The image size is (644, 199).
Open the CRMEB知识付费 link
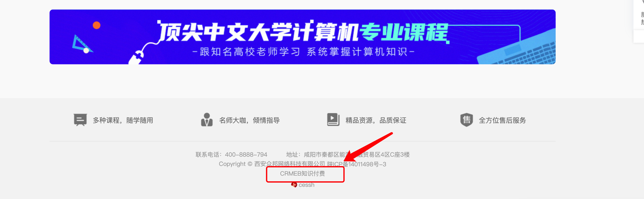click(x=302, y=173)
